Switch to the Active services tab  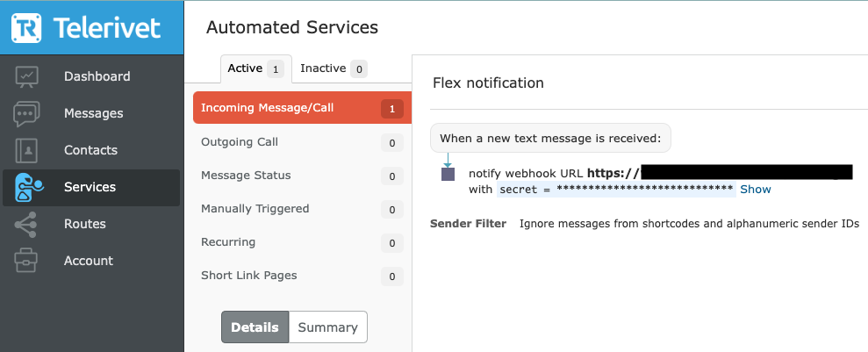[255, 68]
